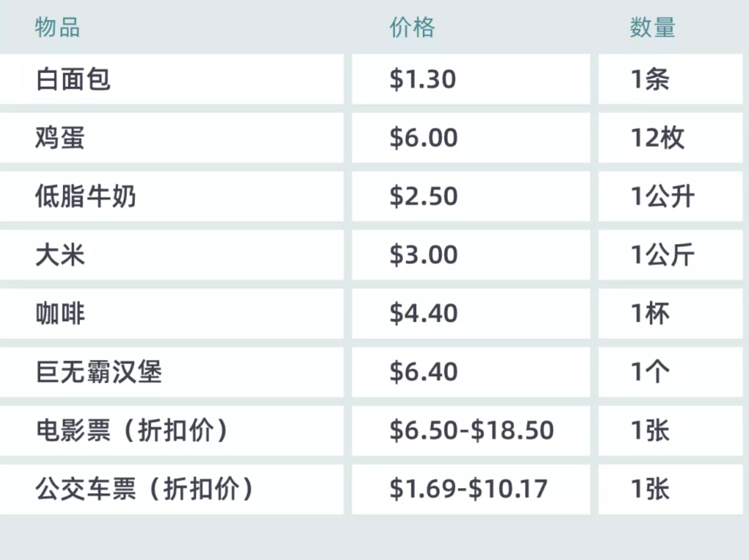Click the 12枚 quantity cell

657,138
